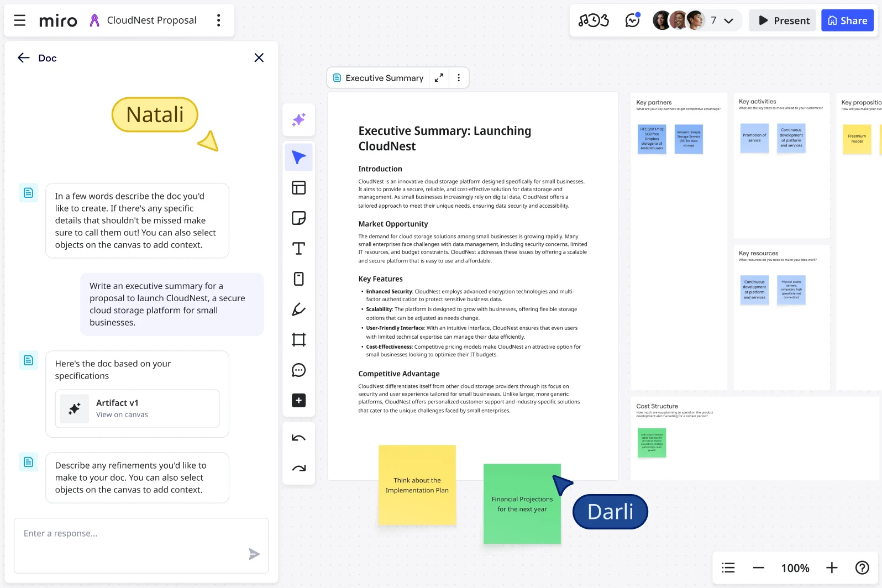Click the Key activities heading
This screenshot has width=882, height=588.
(x=757, y=102)
